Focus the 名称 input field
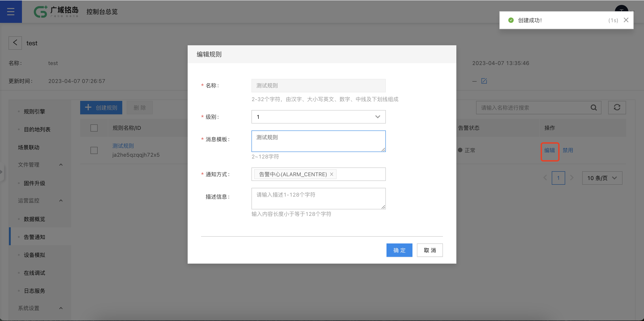The image size is (644, 321). (318, 86)
